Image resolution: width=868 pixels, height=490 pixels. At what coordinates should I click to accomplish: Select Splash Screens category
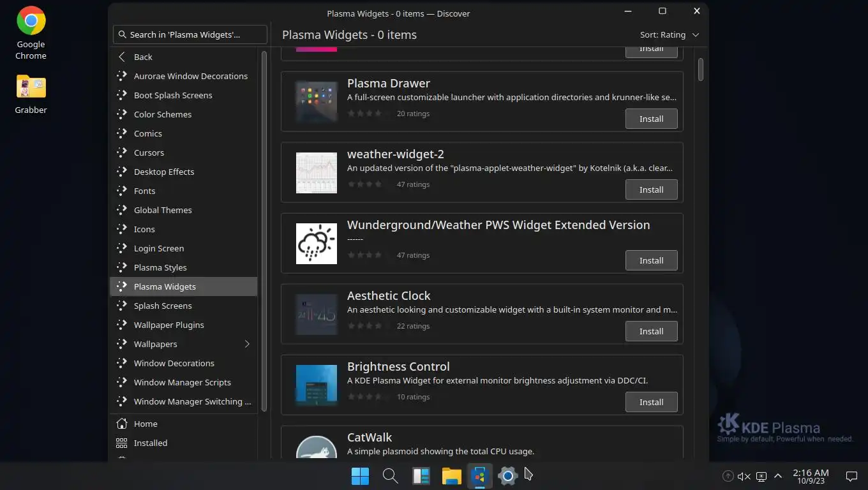click(184, 306)
